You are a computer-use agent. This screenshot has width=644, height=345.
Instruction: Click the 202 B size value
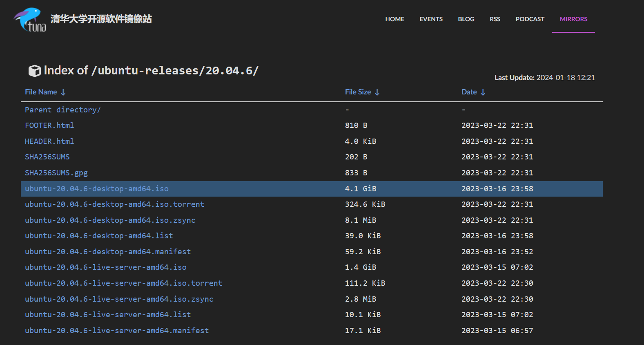[356, 157]
